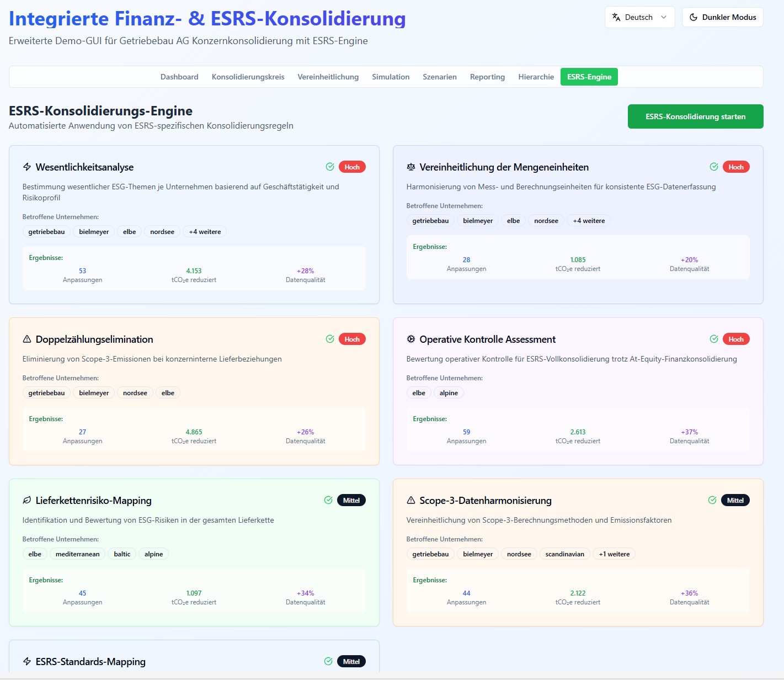Click the leaf icon beside Lieferkettenrisiko-Mapping
Viewport: 784px width, 680px height.
(27, 501)
